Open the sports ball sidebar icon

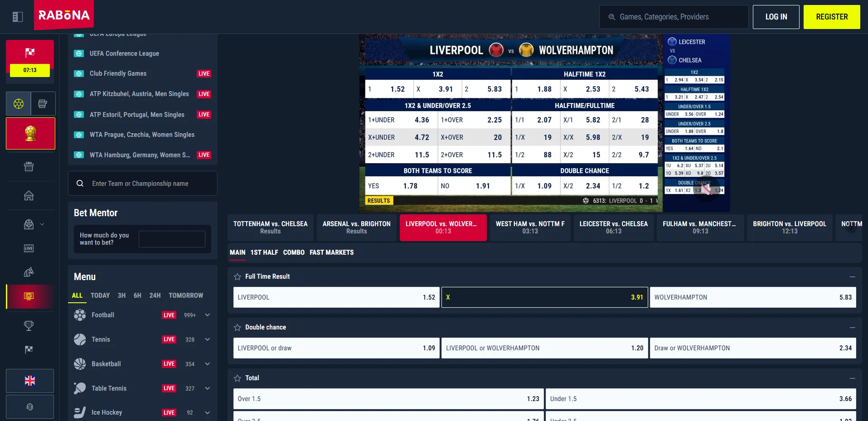(x=29, y=224)
